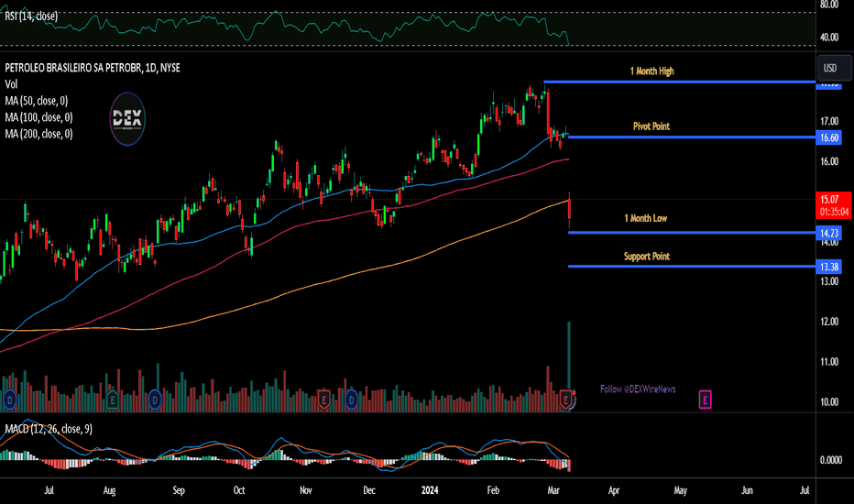Viewport: 854px width, 504px height.
Task: Select the blue 1 Month High horizontal line
Action: (x=679, y=82)
